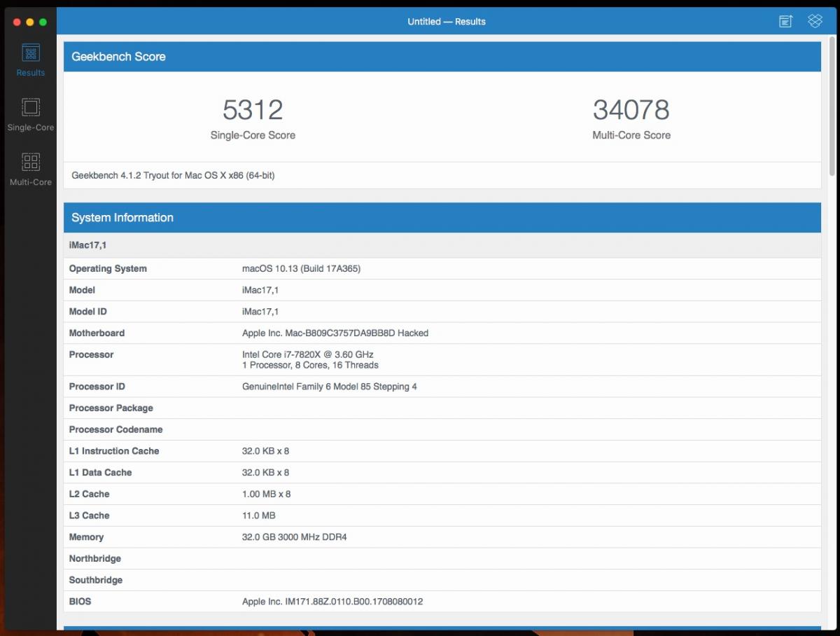
Task: Click the 5312 single-core score value
Action: coord(253,110)
